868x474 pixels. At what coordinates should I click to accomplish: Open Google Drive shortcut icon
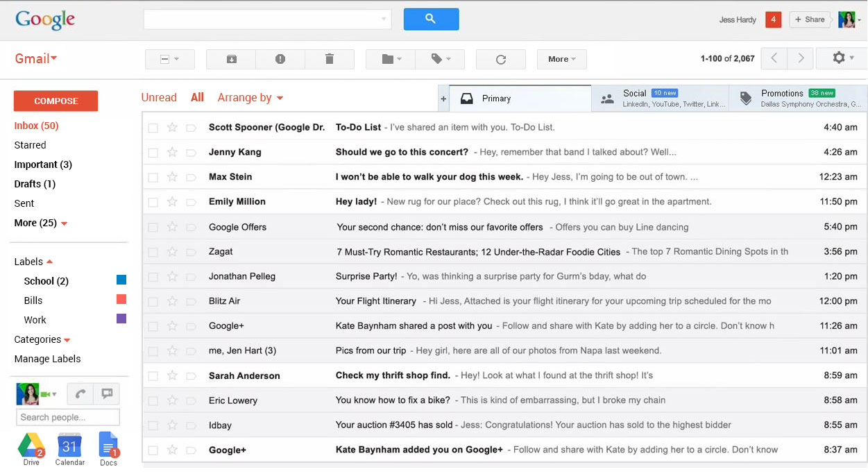coord(31,445)
